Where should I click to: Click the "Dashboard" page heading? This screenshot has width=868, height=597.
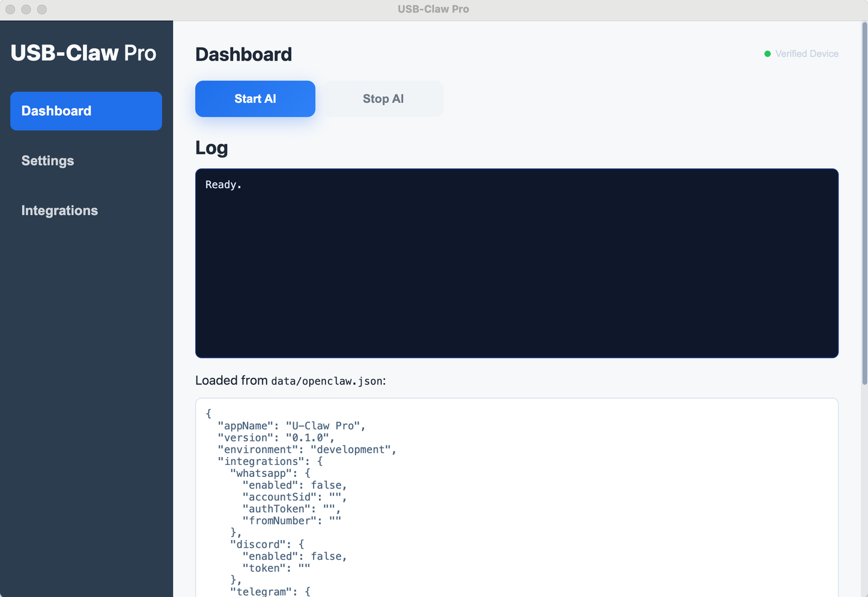(244, 54)
